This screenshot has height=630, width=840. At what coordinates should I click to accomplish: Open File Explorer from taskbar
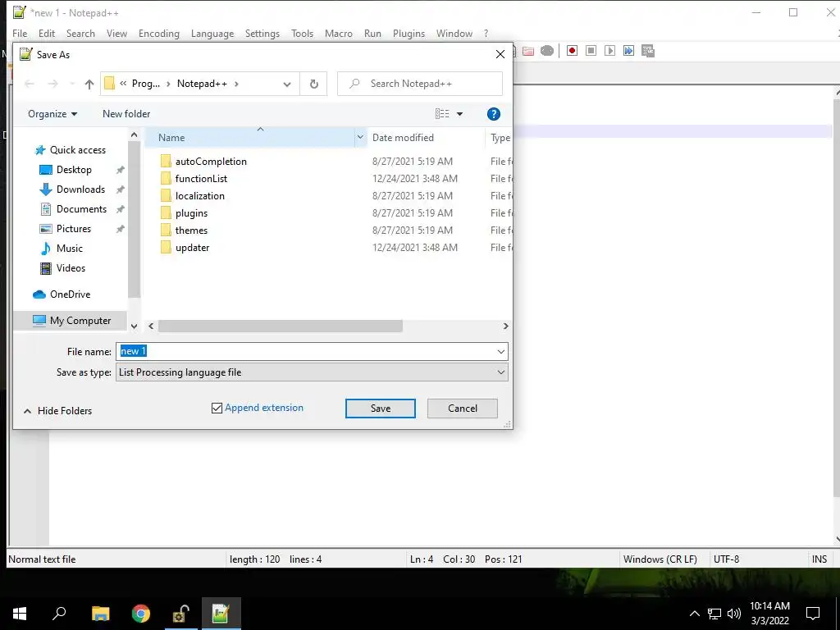100,614
